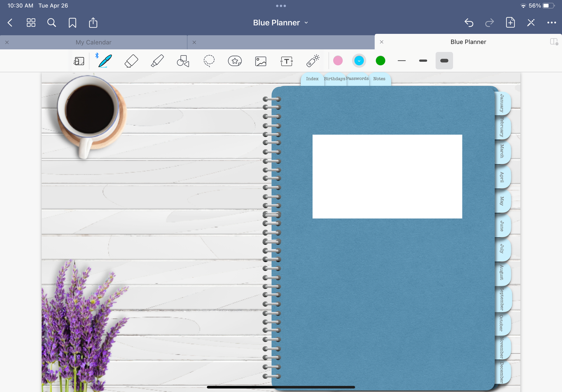This screenshot has height=392, width=562.
Task: Open the three-dot More menu
Action: (551, 23)
